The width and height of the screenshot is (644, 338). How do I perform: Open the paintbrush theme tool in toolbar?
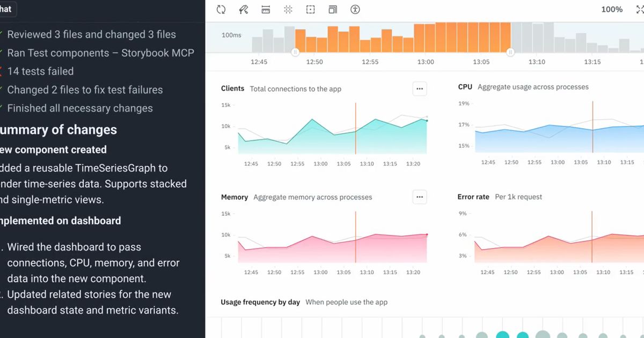click(243, 10)
